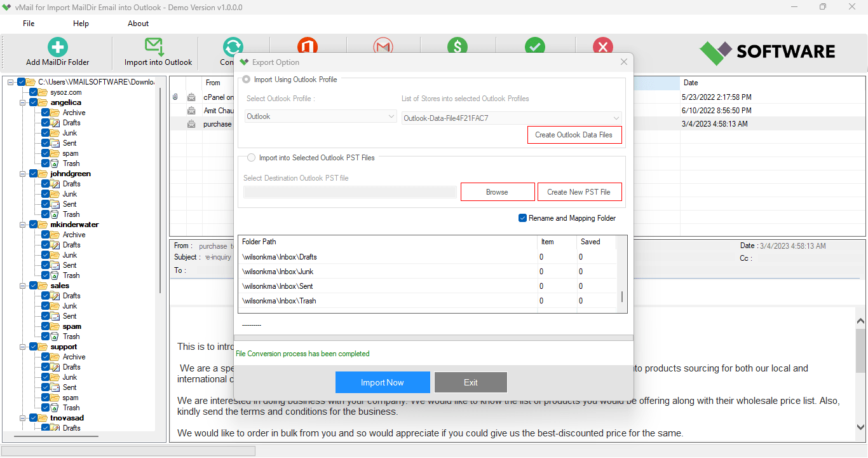This screenshot has width=868, height=458.
Task: Click the Saved column header
Action: coord(597,242)
